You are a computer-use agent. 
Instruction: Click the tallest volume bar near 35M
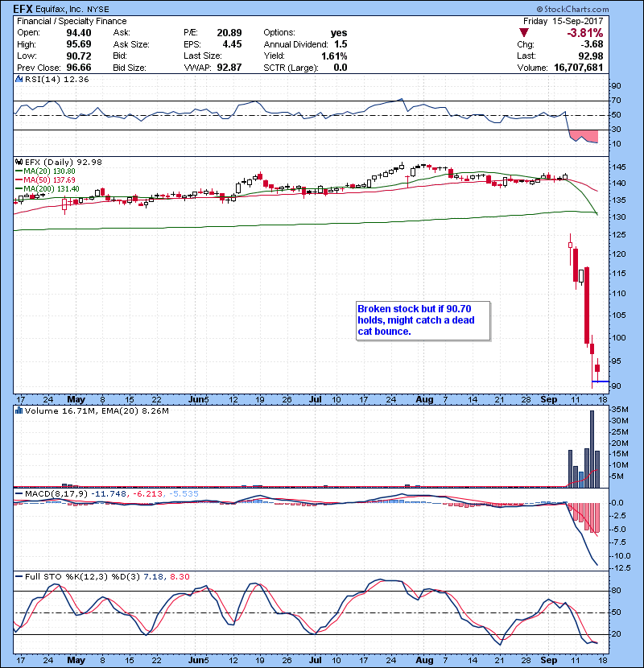click(x=592, y=449)
